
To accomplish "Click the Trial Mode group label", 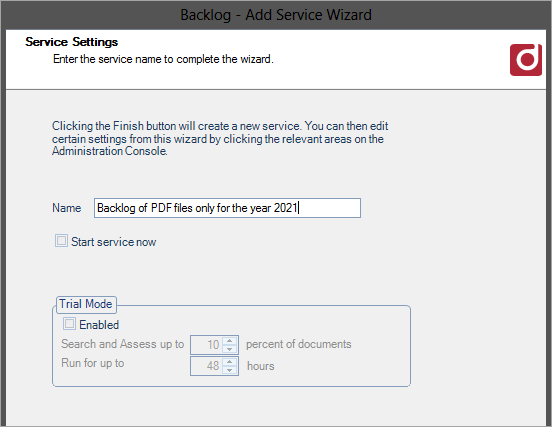I will point(86,304).
